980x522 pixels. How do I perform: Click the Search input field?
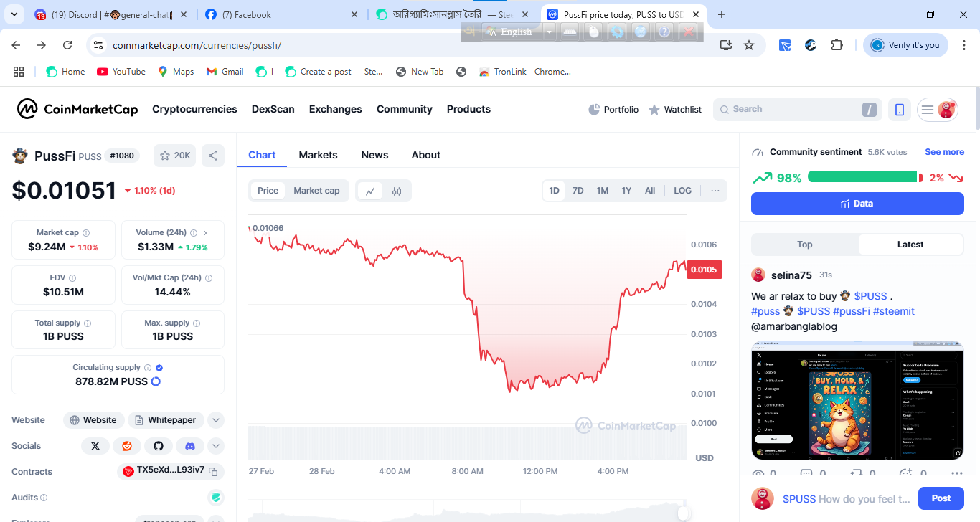tap(796, 110)
